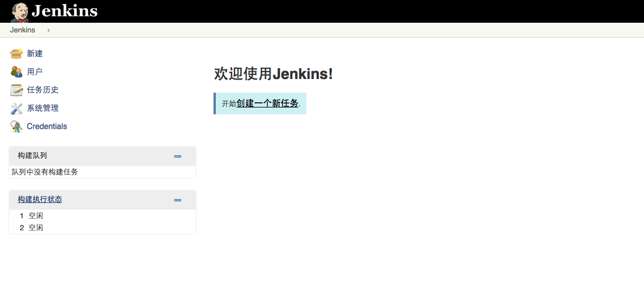The image size is (644, 290).
Task: Click executor 1 空闲 row
Action: coord(102,216)
